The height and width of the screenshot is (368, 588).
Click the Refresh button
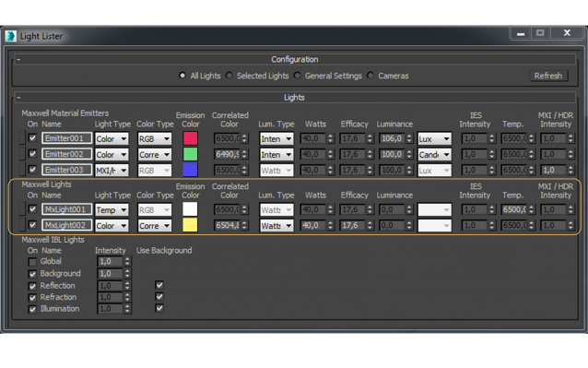click(x=548, y=76)
